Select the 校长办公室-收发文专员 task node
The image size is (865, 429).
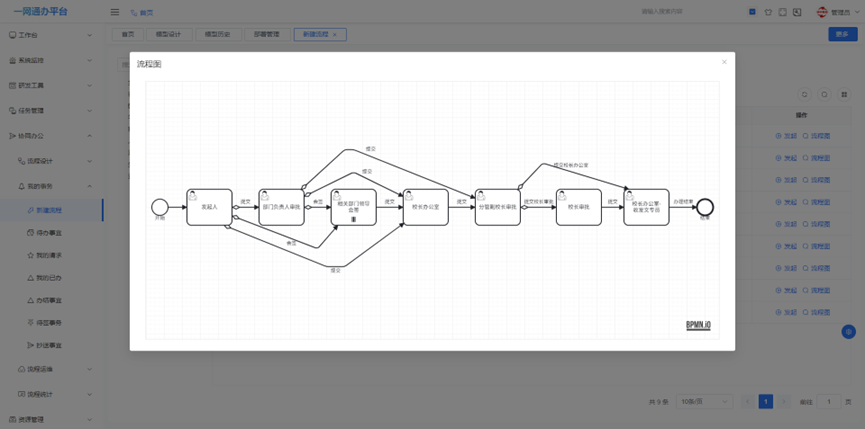point(646,207)
